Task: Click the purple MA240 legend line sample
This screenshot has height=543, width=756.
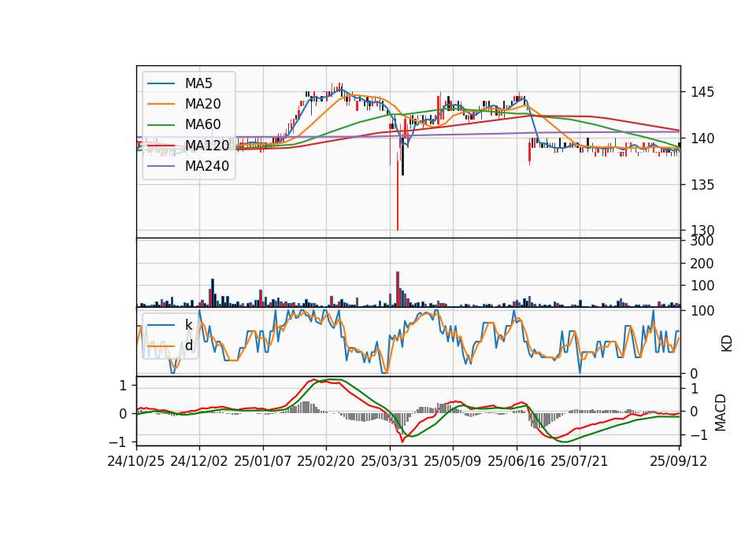Action: coord(161,167)
